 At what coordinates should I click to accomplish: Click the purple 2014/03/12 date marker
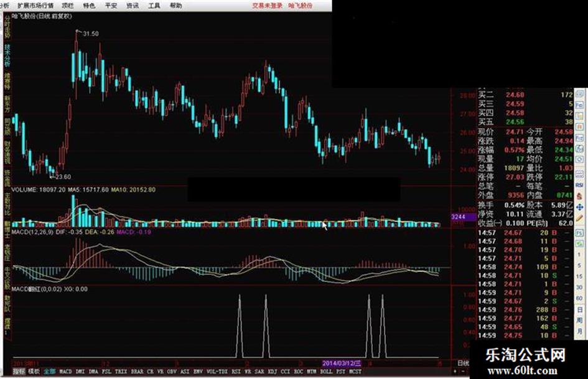[x=342, y=363]
